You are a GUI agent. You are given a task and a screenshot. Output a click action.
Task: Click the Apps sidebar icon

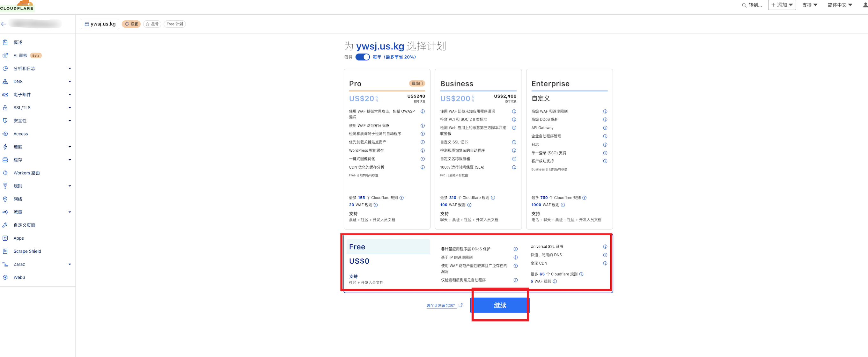click(5, 238)
